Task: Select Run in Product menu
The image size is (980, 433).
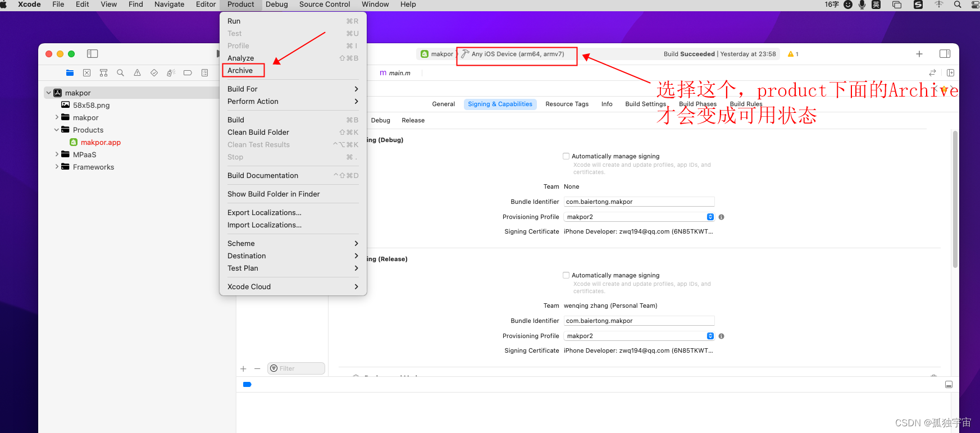Action: 293,21
